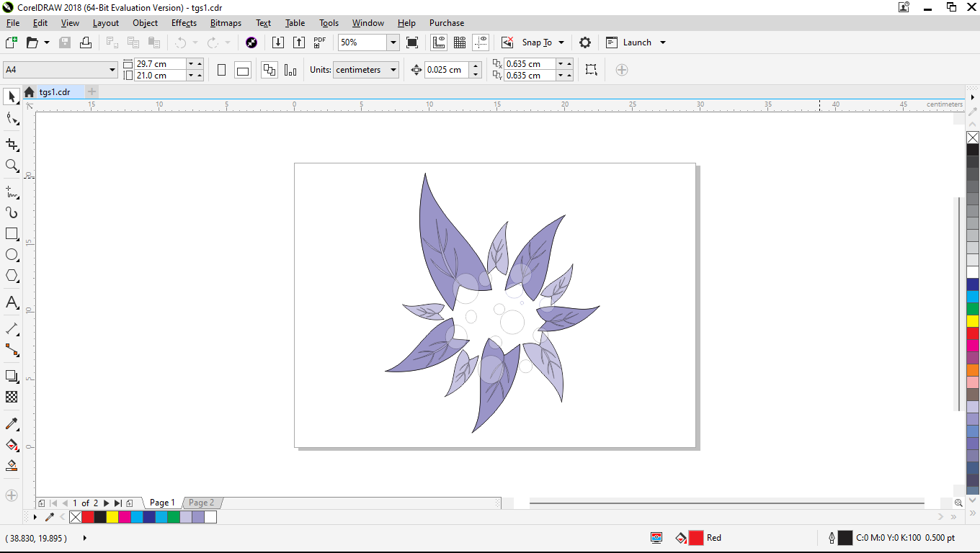980x553 pixels.
Task: Expand the Open button's dropdown arrow
Action: click(47, 42)
